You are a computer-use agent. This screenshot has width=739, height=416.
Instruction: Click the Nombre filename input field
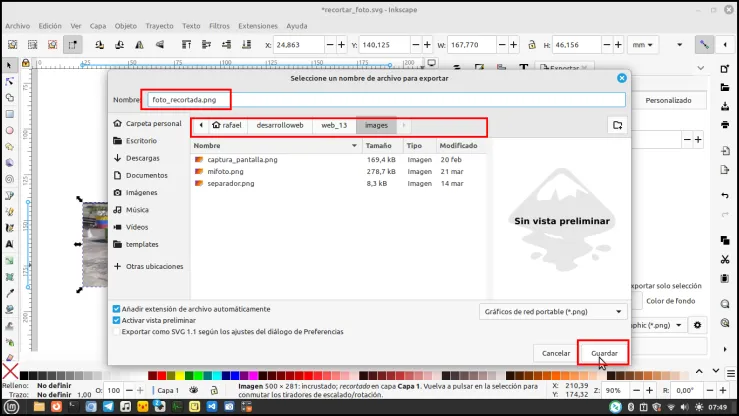(x=386, y=100)
